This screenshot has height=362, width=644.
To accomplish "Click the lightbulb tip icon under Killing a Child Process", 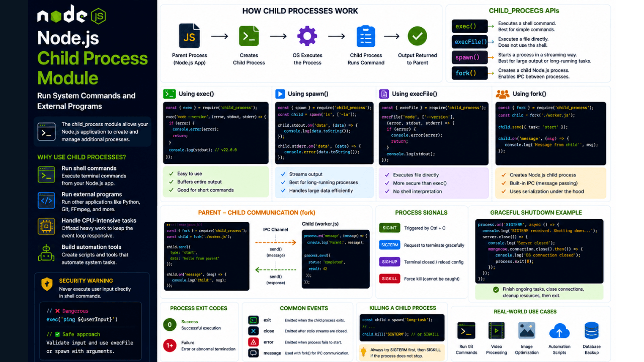I will pos(363,351).
